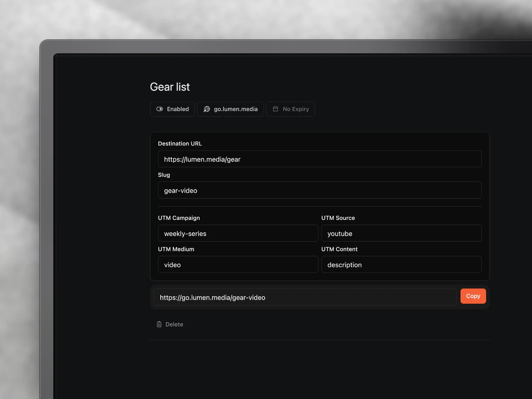Toggle the Enabled switch
532x399 pixels.
click(172, 109)
